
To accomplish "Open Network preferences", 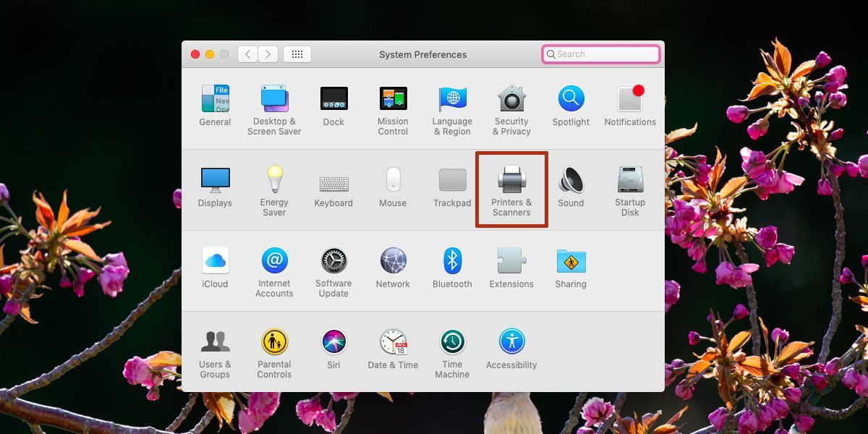I will click(393, 268).
